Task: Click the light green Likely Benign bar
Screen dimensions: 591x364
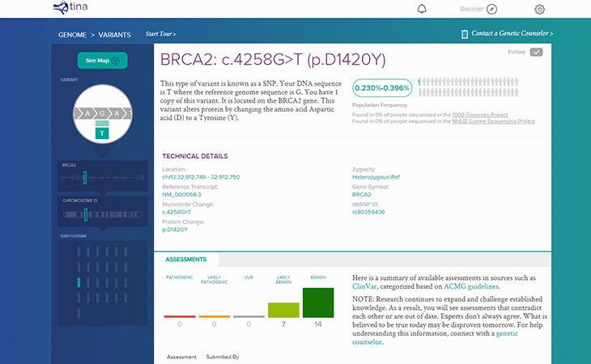Action: (x=283, y=310)
